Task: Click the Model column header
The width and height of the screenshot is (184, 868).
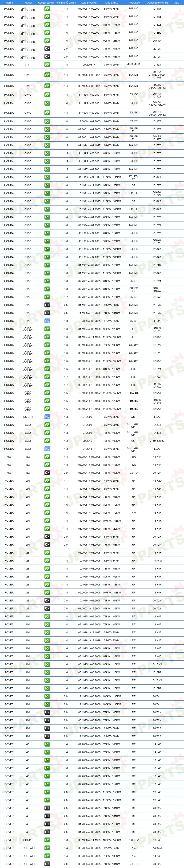Action: [28, 2]
